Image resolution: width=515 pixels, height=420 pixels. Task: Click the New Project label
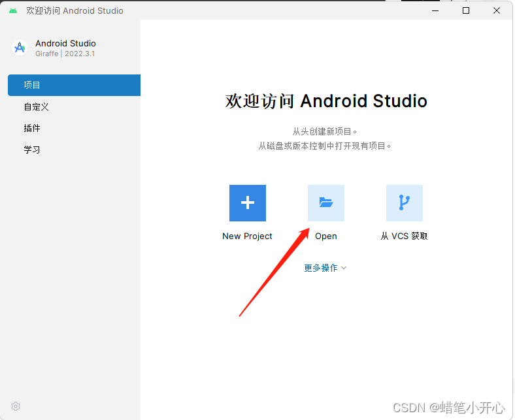(247, 236)
